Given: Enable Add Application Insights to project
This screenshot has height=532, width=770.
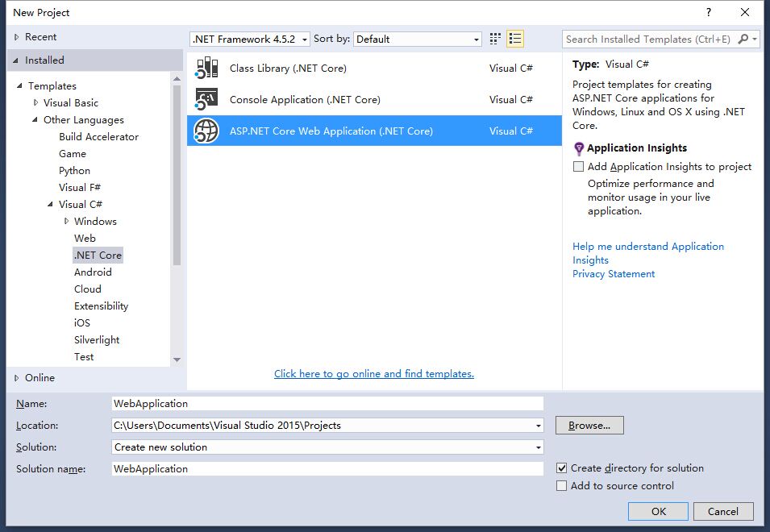Looking at the screenshot, I should [x=578, y=166].
